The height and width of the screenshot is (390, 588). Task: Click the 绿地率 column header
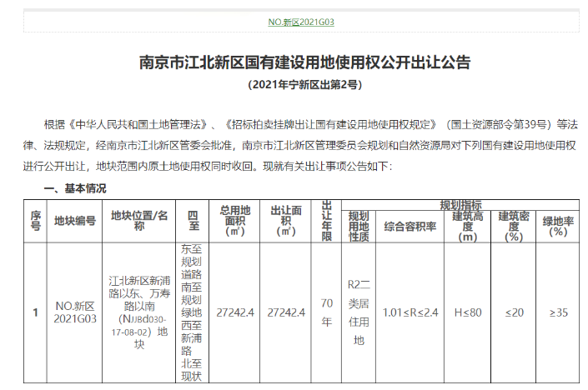tap(557, 226)
